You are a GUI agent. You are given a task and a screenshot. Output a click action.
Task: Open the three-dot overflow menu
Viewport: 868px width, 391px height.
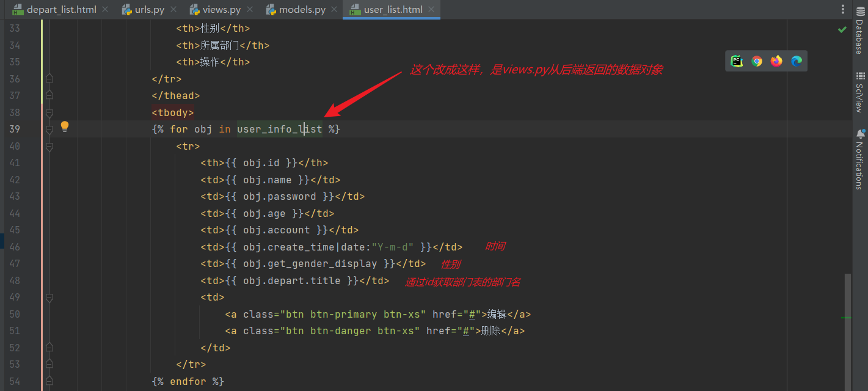(842, 9)
